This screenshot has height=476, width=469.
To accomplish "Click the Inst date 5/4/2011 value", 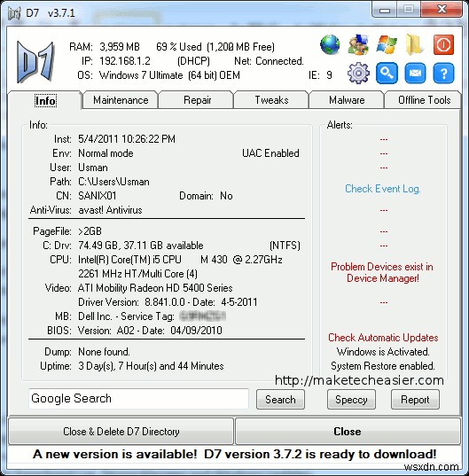I will [127, 139].
